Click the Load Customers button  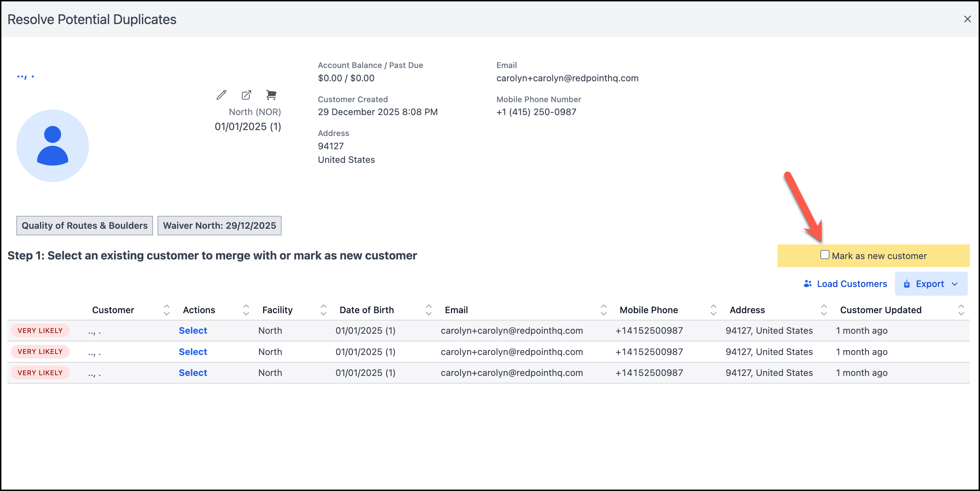click(851, 284)
